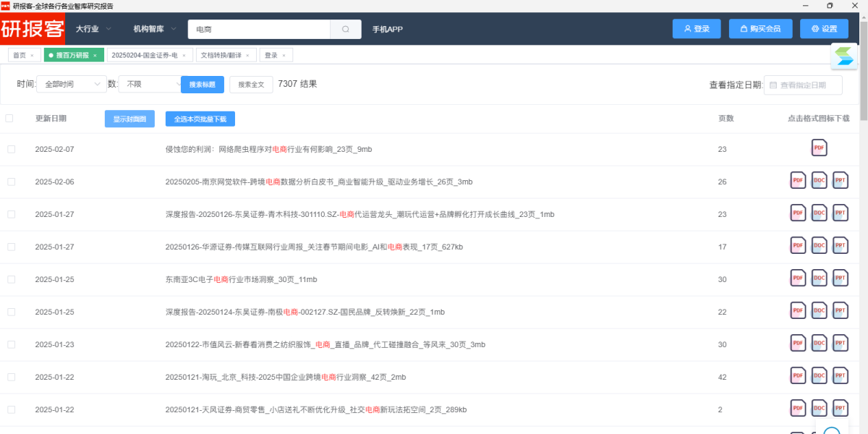Screen dimensions: 868x434
Task: Switch to the 首页 tab
Action: 18,55
